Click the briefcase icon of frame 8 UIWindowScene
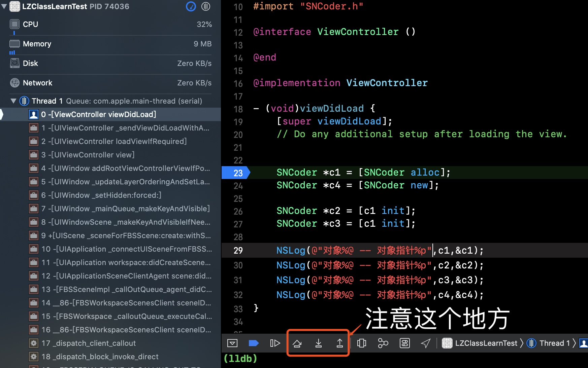The width and height of the screenshot is (588, 368). 34,222
